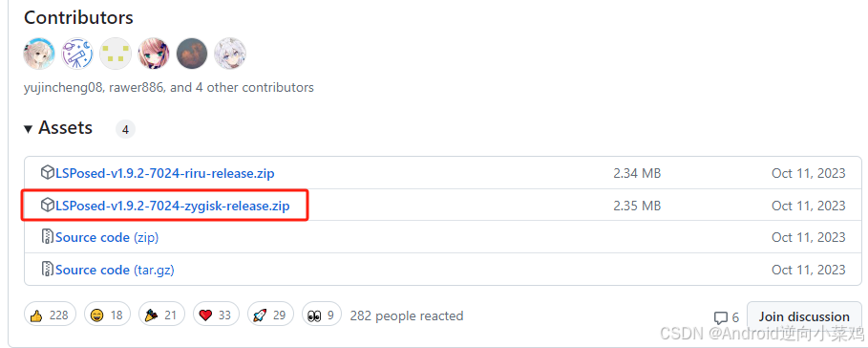Image resolution: width=868 pixels, height=348 pixels.
Task: Click the Join discussion button
Action: [x=804, y=316]
